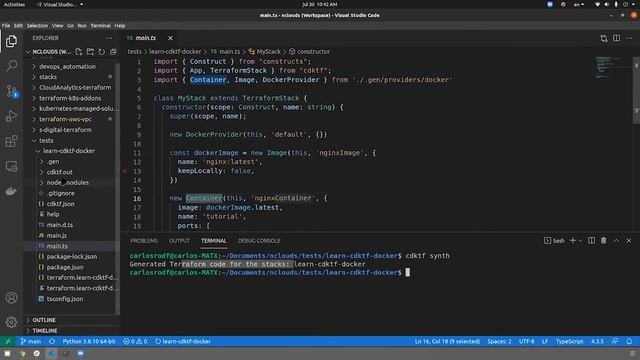Open terminal launch profile dropdown arrow
This screenshot has height=360, width=640.
point(580,241)
